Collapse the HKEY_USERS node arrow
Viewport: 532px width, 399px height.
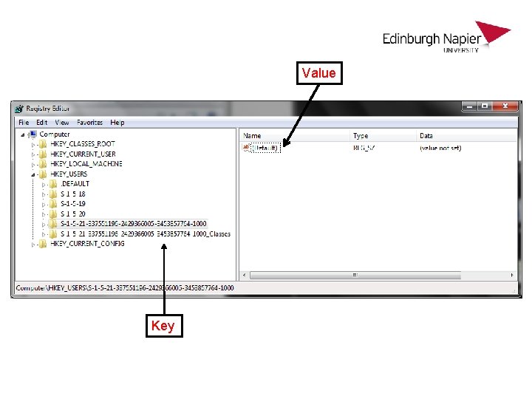pyautogui.click(x=33, y=174)
